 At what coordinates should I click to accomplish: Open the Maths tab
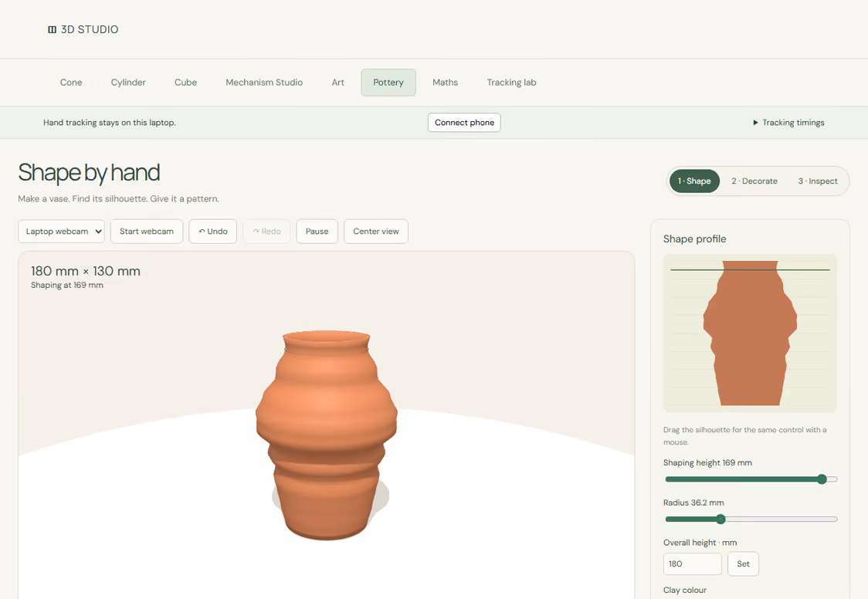[x=445, y=83]
